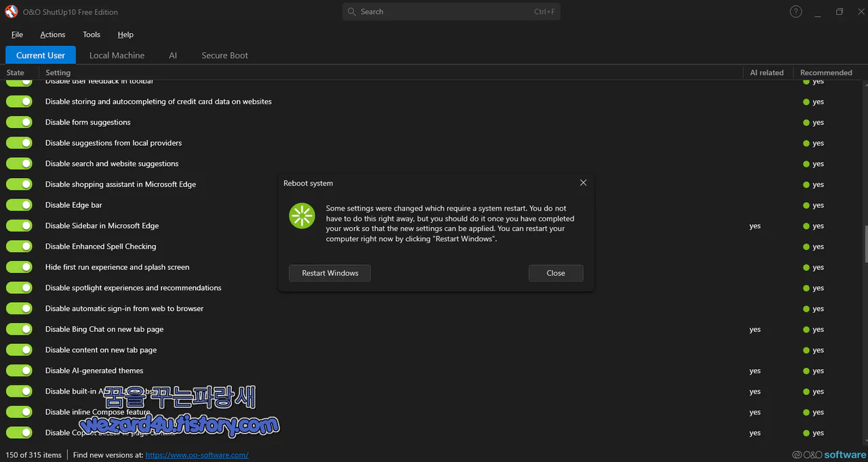This screenshot has height=462, width=868.
Task: Click '150 of 315 items' status text
Action: point(33,455)
